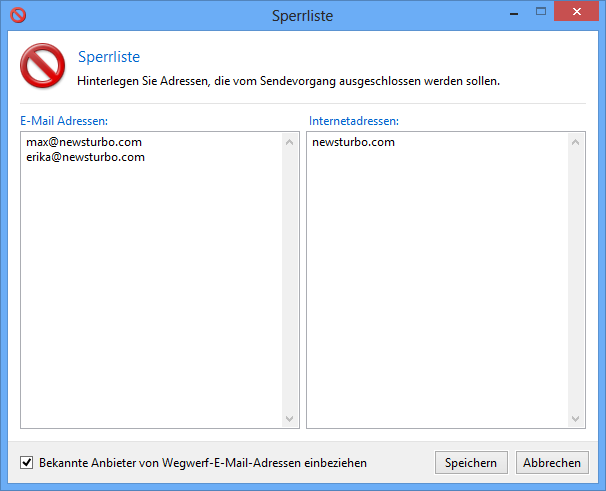Click the Speichern button
This screenshot has width=606, height=491.
[471, 462]
